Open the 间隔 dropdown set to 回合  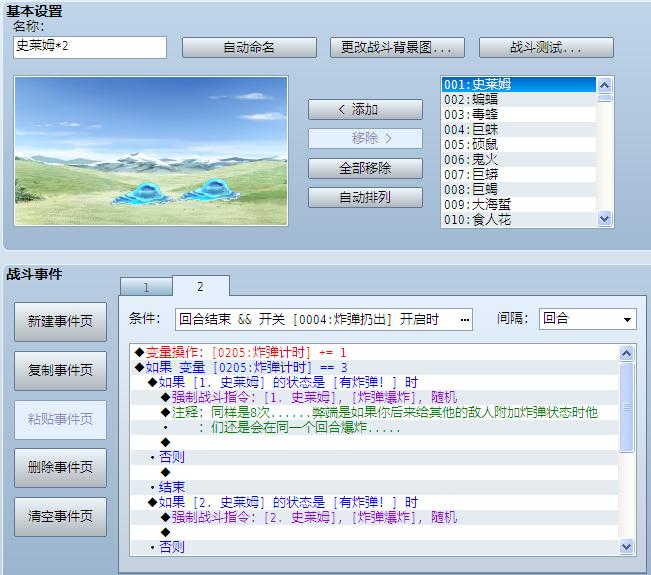coord(587,319)
